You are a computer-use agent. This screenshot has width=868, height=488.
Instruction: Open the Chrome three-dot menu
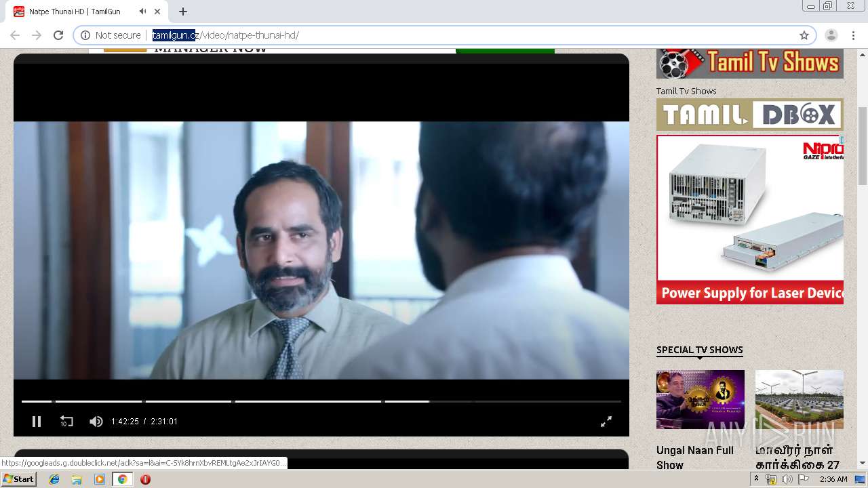pos(853,35)
